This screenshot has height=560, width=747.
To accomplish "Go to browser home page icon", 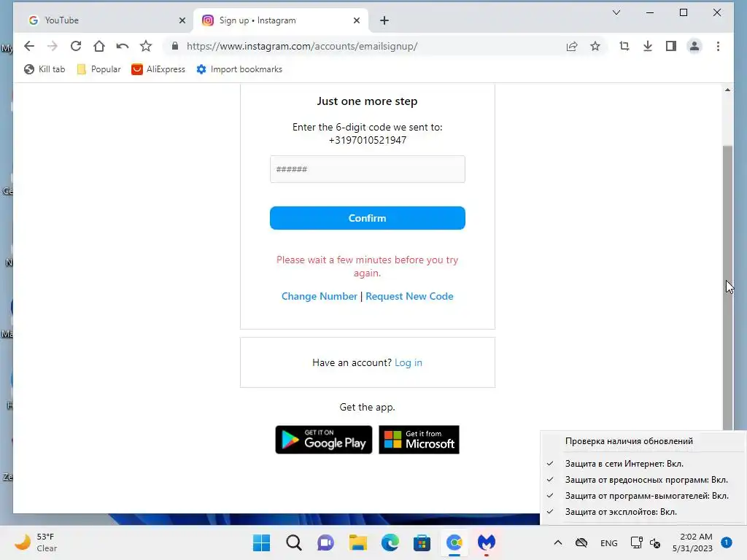I will tap(99, 46).
